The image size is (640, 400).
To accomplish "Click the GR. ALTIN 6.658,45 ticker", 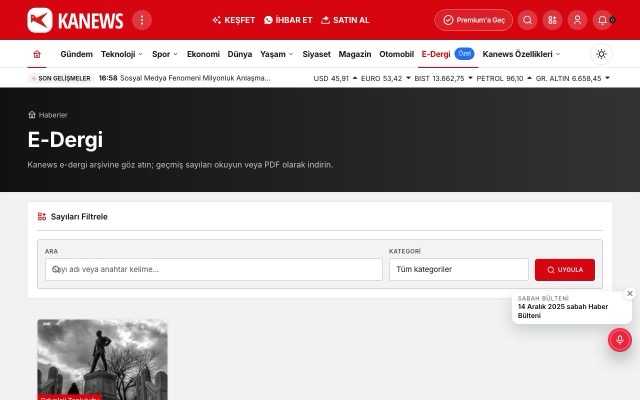I will pos(572,78).
